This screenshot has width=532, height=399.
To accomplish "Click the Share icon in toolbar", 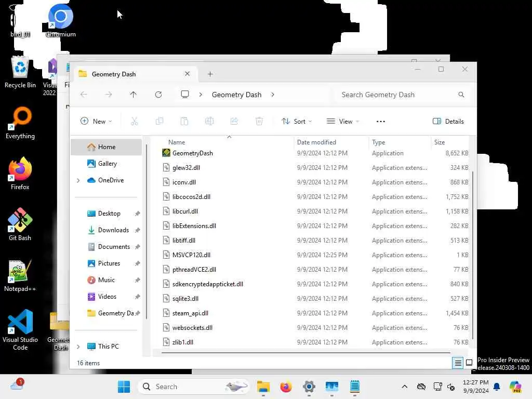I will click(x=234, y=121).
